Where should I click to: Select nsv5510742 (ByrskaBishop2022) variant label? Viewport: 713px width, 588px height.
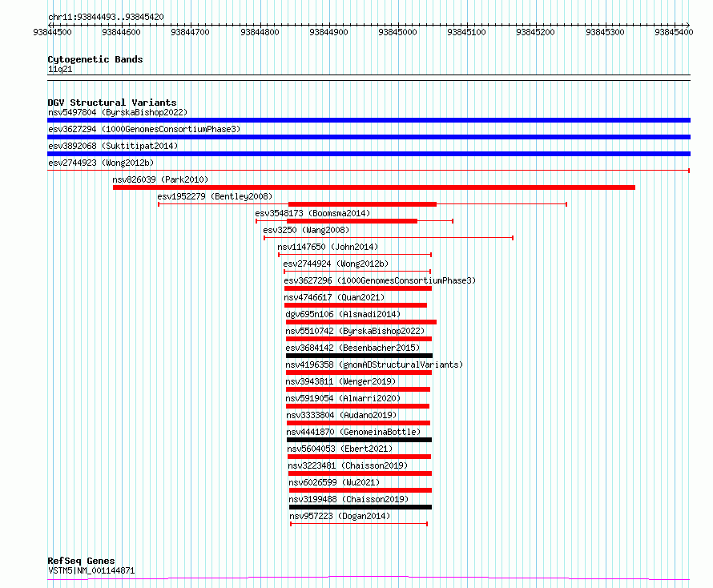355,331
